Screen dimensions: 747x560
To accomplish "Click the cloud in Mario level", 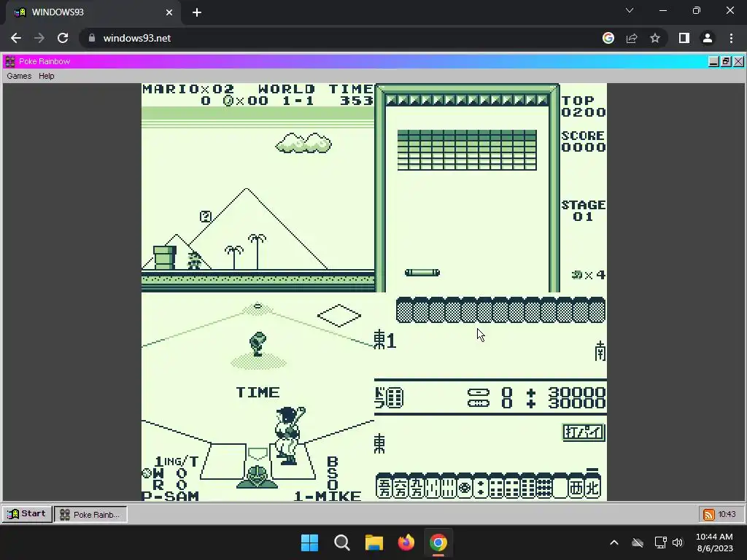I will click(303, 143).
